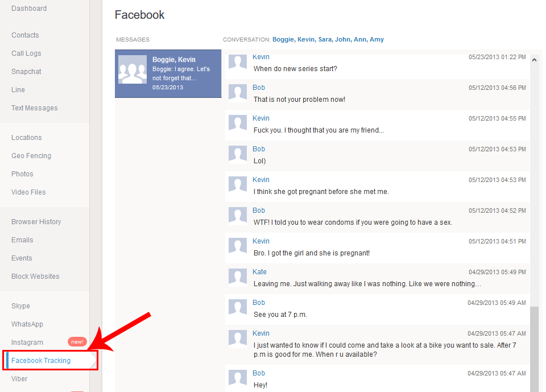Click Kevin's name on 'When do new series start?'
Image resolution: width=546 pixels, height=392 pixels.
pyautogui.click(x=261, y=57)
